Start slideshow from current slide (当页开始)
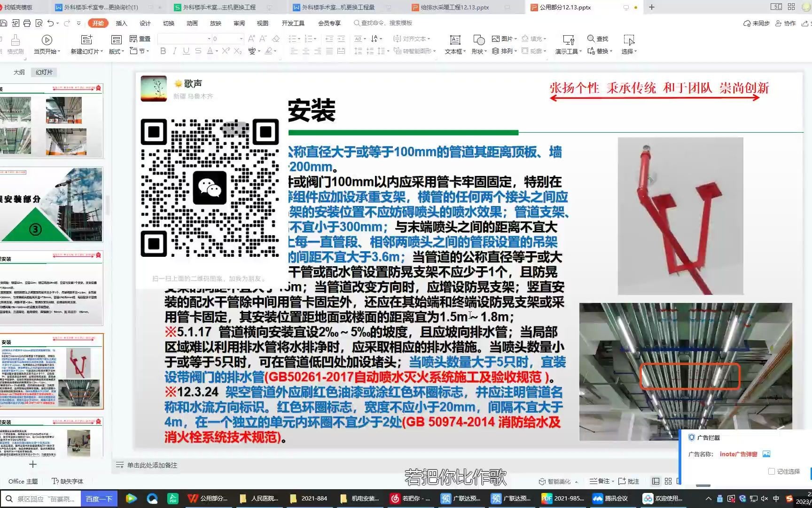 pyautogui.click(x=47, y=44)
